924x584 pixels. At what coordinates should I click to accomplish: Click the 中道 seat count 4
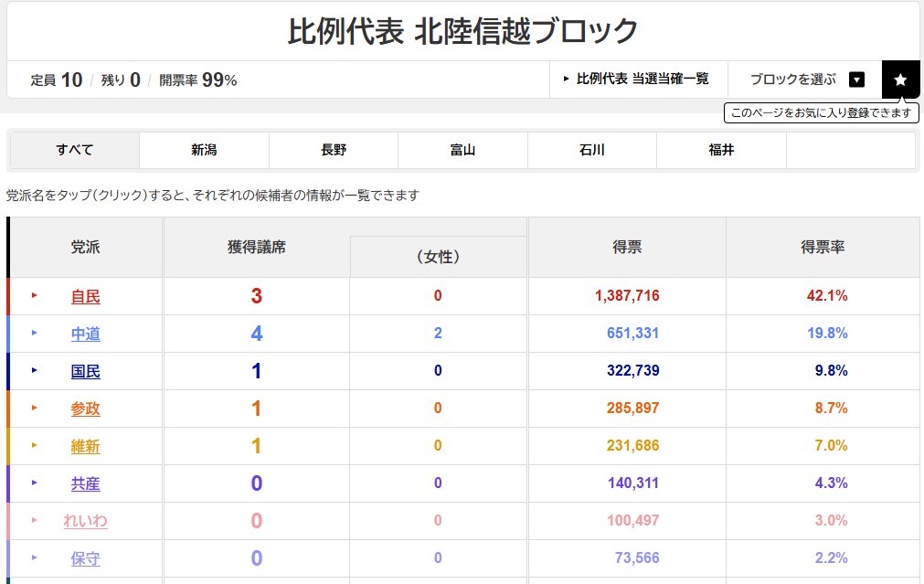256,334
